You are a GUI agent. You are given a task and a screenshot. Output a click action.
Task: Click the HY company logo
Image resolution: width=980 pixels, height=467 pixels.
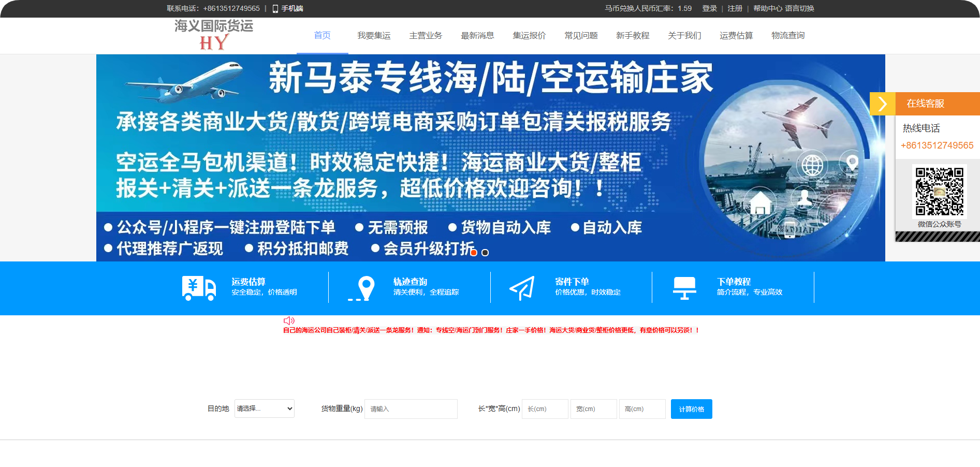pos(214,35)
